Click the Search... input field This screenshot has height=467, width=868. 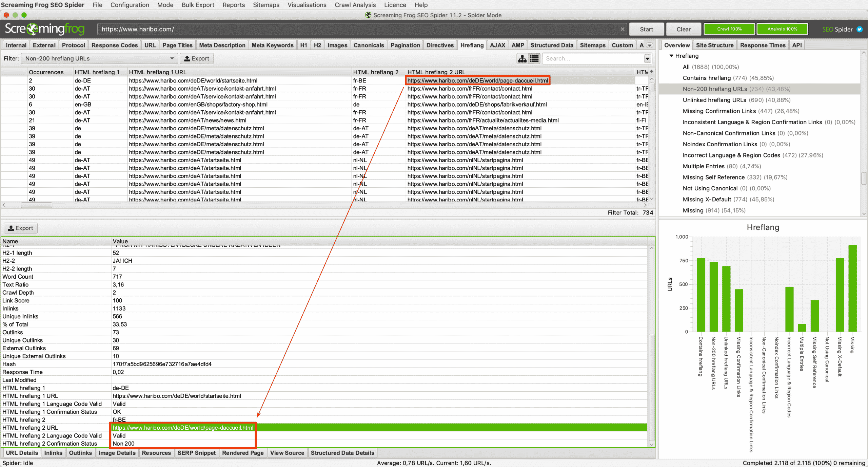[593, 59]
